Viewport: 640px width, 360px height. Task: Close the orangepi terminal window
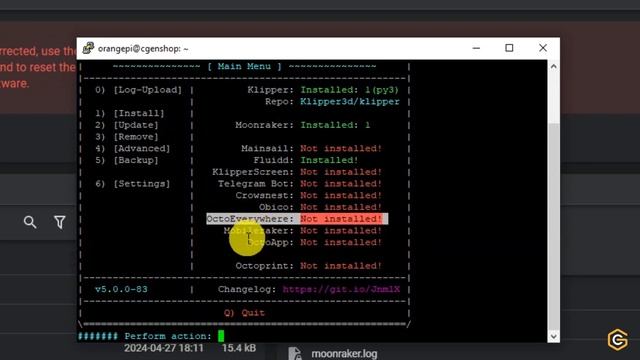coord(542,48)
